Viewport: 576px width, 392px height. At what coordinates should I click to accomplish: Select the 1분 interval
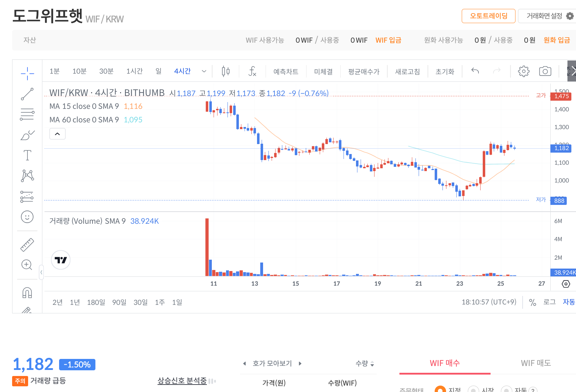(x=54, y=71)
